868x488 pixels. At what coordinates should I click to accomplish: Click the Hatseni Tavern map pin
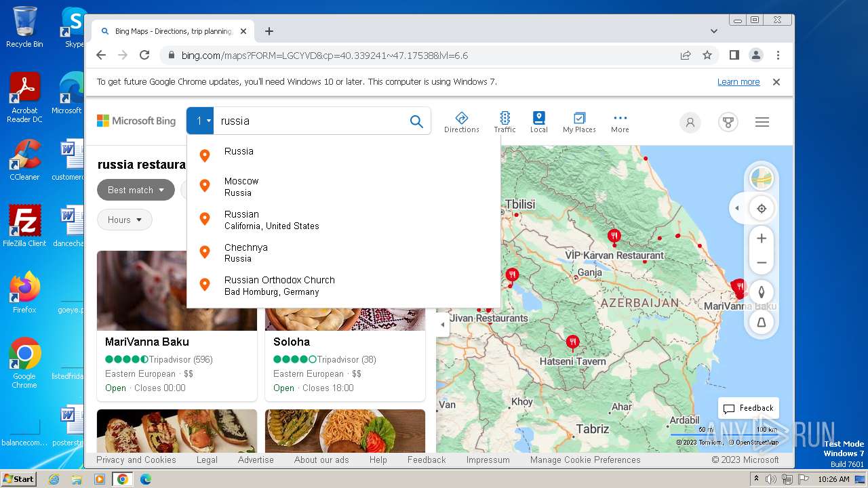573,342
